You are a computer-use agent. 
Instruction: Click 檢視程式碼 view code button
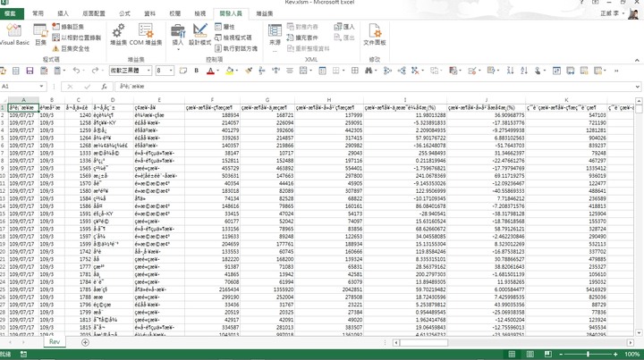click(x=237, y=38)
